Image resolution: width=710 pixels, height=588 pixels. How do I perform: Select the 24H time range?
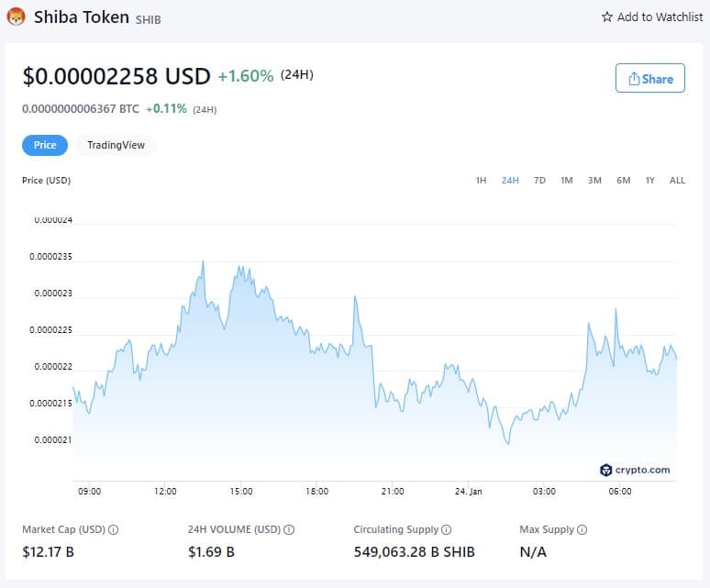(510, 180)
